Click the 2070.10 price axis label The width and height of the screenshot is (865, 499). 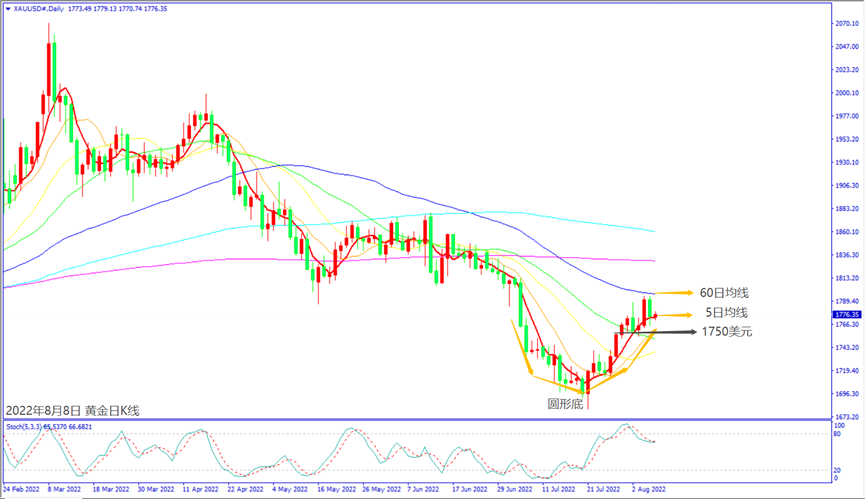tap(846, 22)
